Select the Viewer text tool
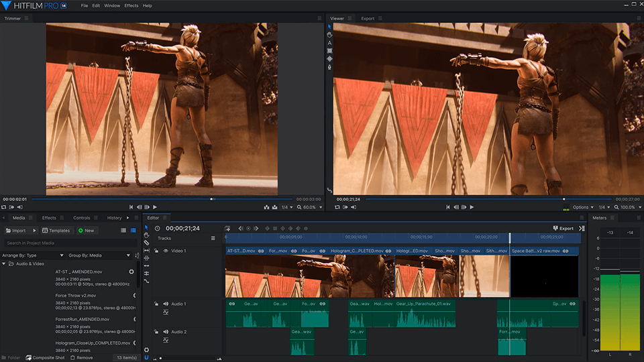The width and height of the screenshot is (644, 362). 329,43
